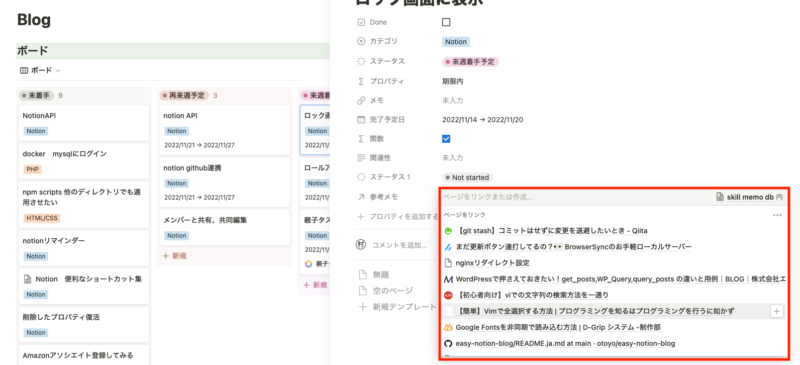Screen dimensions: 800x365
Task: Click the GitHub icon of easy-notion-blog entry
Action: (448, 344)
